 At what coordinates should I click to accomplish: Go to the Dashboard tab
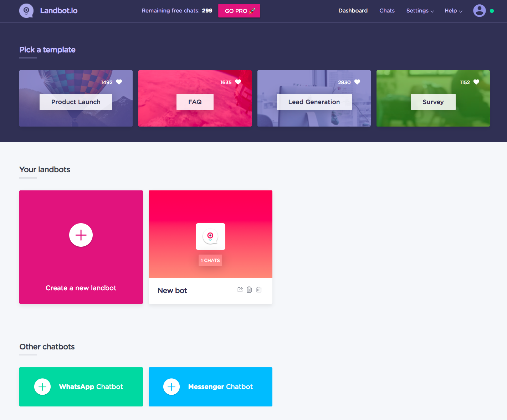tap(353, 11)
